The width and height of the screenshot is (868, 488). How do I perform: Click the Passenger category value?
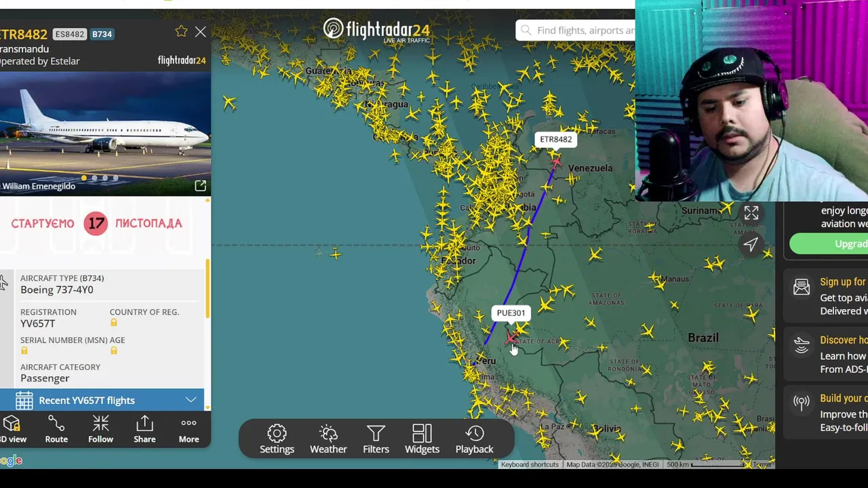pos(45,378)
